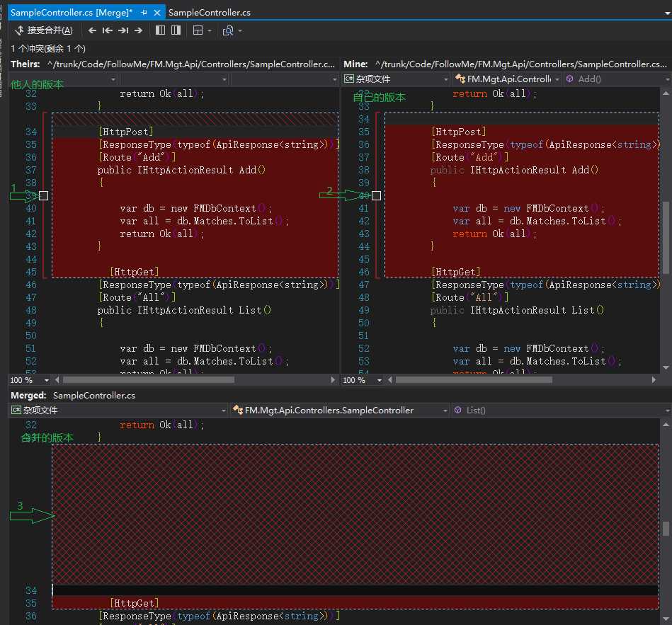Open the view layout icon
The width and height of the screenshot is (672, 625).
pyautogui.click(x=198, y=30)
